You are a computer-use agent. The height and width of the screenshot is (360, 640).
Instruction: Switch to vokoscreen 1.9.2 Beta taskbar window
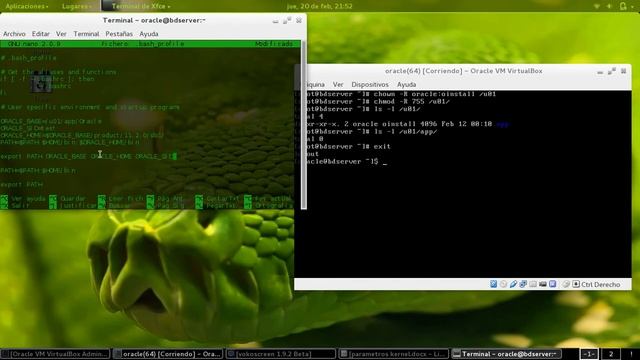pyautogui.click(x=281, y=354)
